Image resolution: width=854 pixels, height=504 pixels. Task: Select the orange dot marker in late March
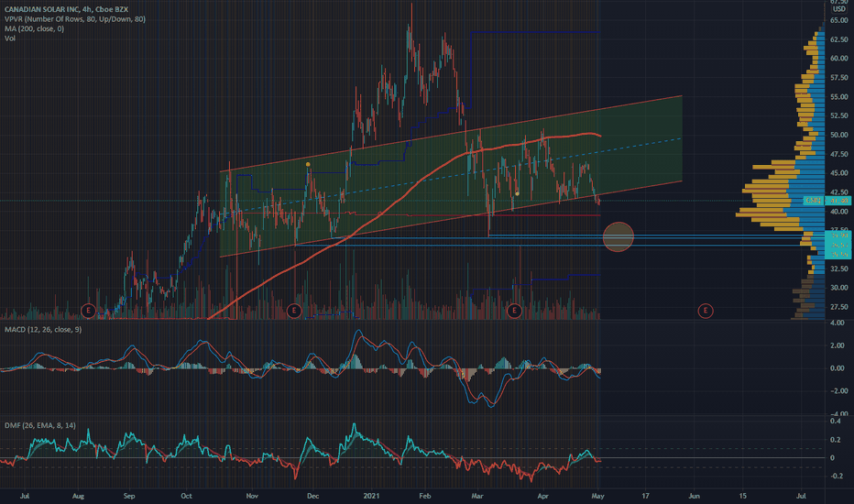click(517, 193)
